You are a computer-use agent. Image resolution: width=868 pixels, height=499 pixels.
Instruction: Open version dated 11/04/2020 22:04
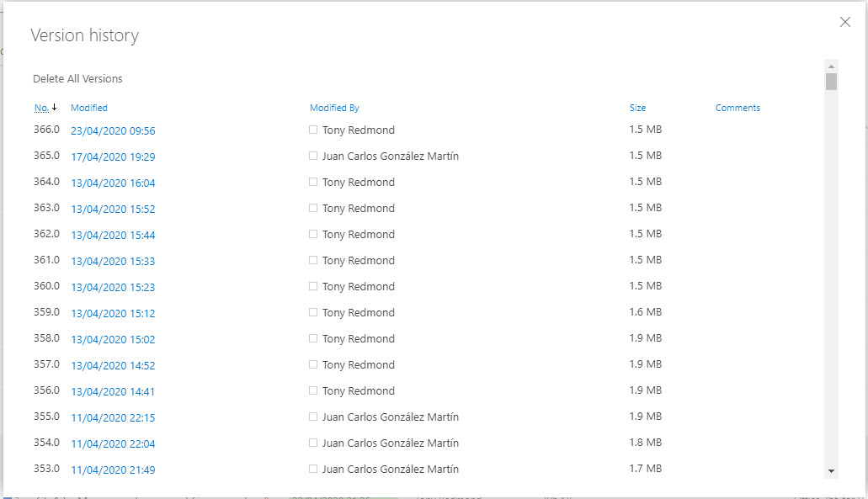[x=113, y=443]
